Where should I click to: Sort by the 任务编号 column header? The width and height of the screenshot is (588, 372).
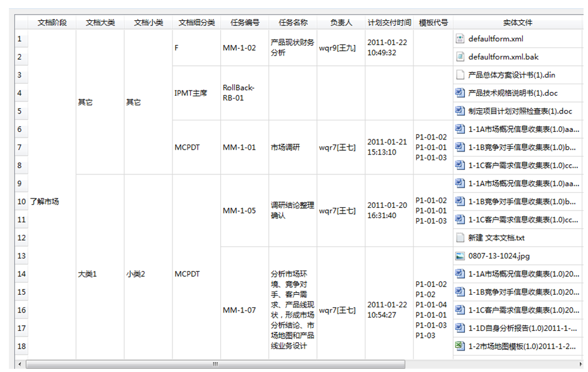(x=244, y=23)
